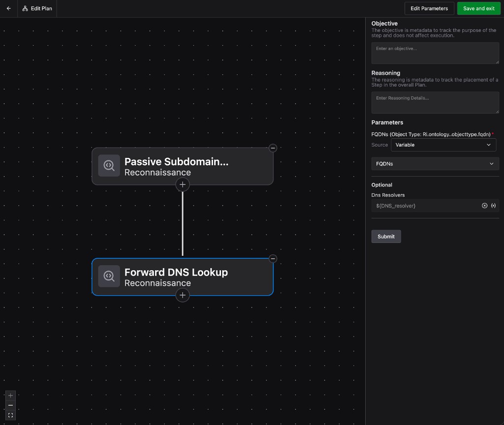
Task: Select the Forward DNS Lookup title
Action: click(176, 272)
